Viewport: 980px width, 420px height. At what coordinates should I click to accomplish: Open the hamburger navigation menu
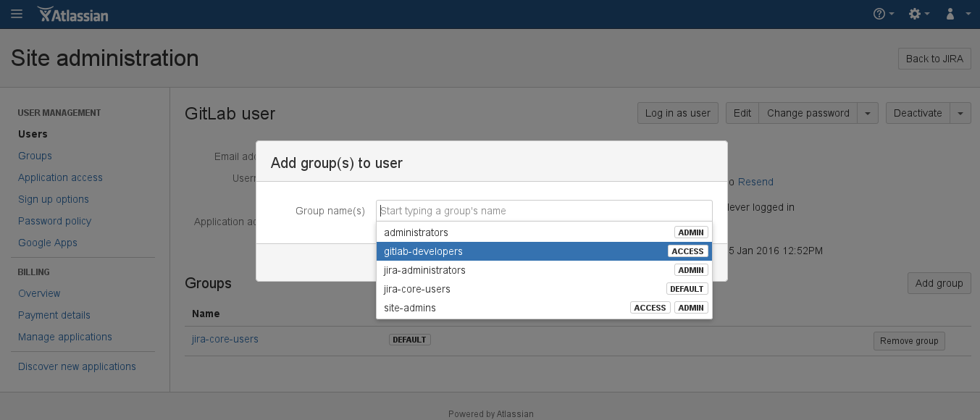16,14
